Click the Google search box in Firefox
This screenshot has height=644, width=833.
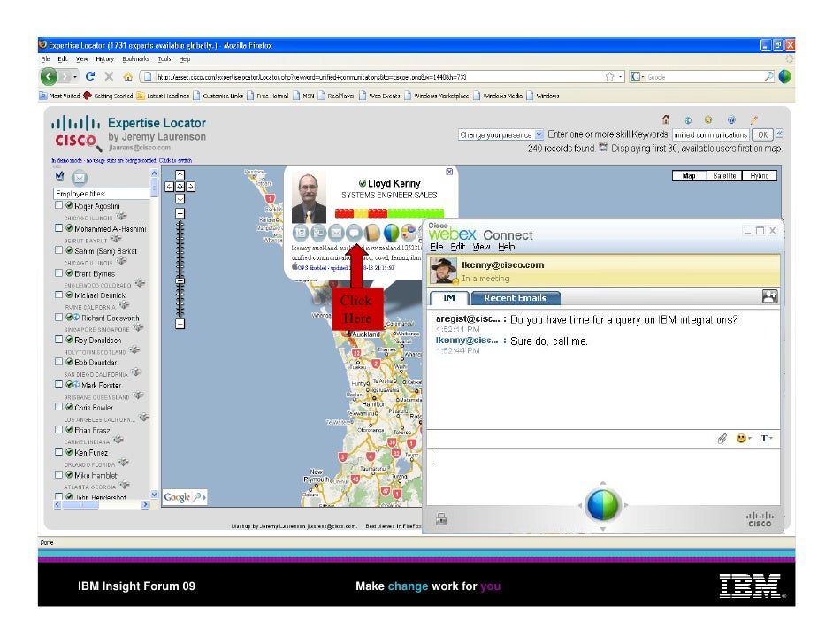point(704,77)
